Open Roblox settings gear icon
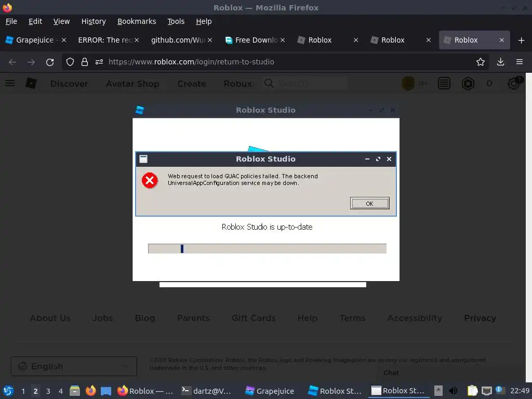Image resolution: width=532 pixels, height=399 pixels. (x=513, y=84)
